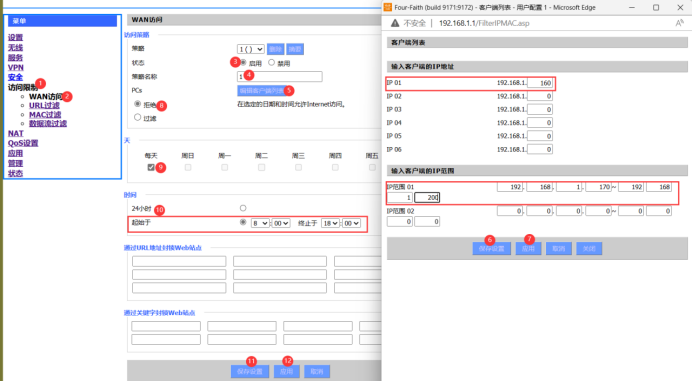This screenshot has width=693, height=381.
Task: Click the IP 01 field showing 160
Action: point(540,83)
